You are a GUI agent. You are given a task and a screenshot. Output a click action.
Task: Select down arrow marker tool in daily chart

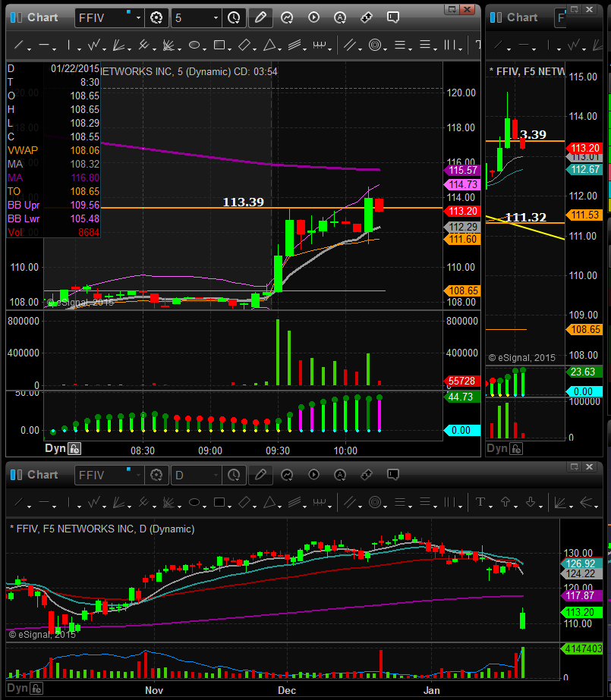[x=531, y=502]
